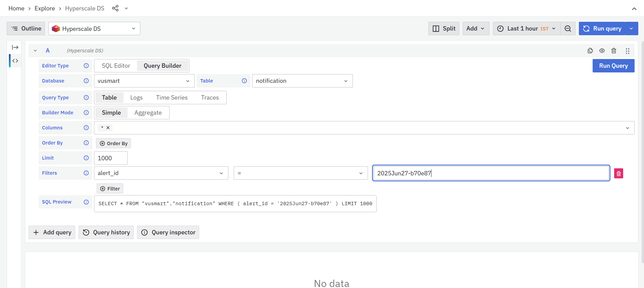644x288 pixels.
Task: Open the Hyperscale DS data source dropdown
Action: coord(94,29)
